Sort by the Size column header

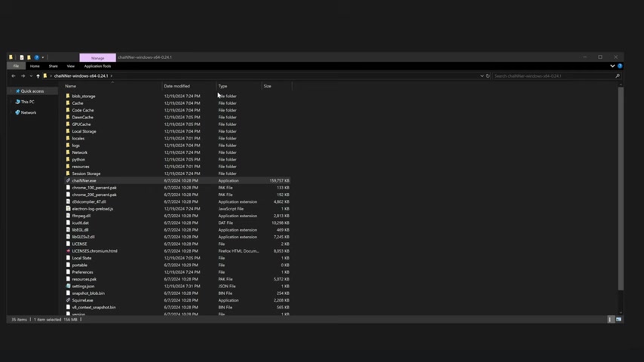[x=268, y=86]
